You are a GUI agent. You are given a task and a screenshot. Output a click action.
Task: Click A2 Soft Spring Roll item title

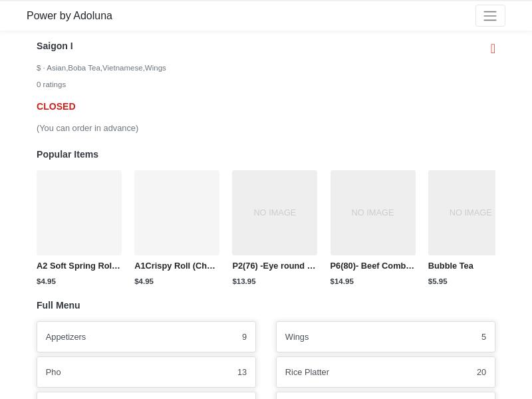[78, 266]
